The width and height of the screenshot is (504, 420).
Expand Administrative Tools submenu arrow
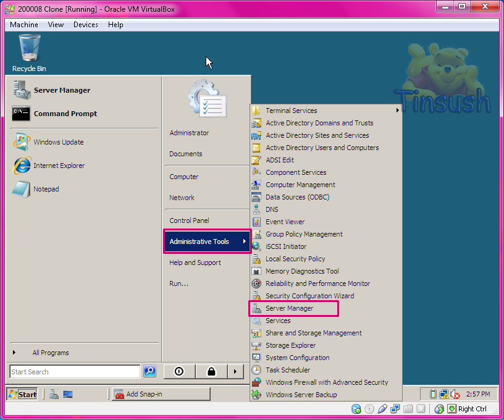pyautogui.click(x=245, y=241)
